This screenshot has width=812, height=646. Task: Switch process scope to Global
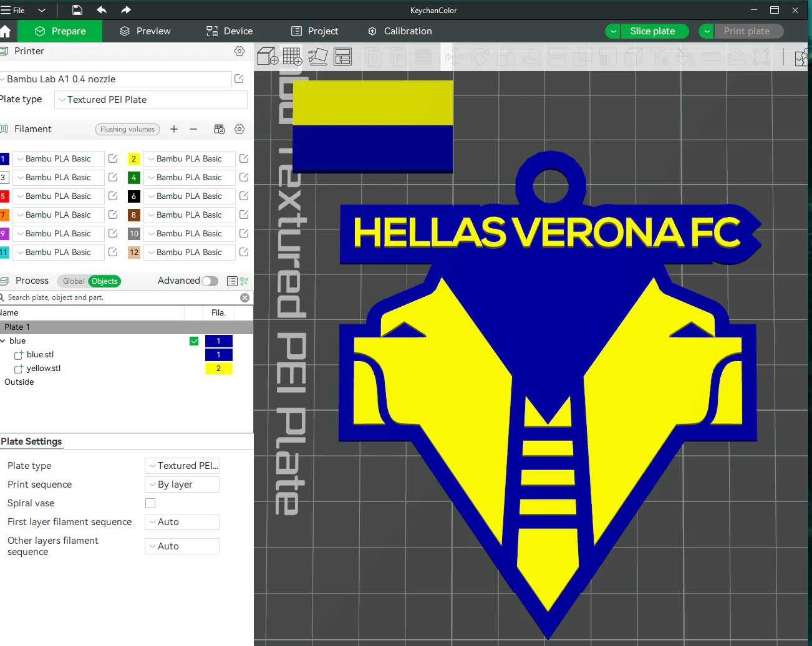pyautogui.click(x=73, y=281)
